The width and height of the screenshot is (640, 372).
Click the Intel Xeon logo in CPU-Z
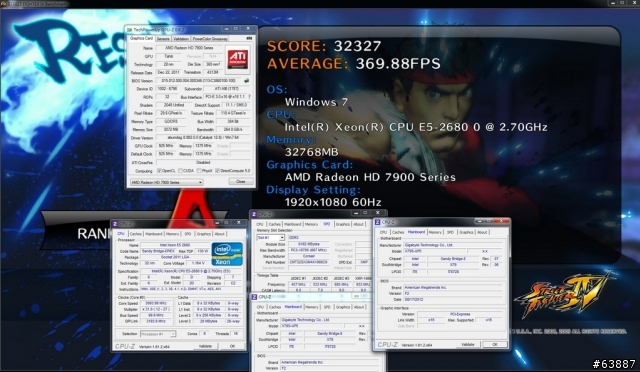coord(227,254)
